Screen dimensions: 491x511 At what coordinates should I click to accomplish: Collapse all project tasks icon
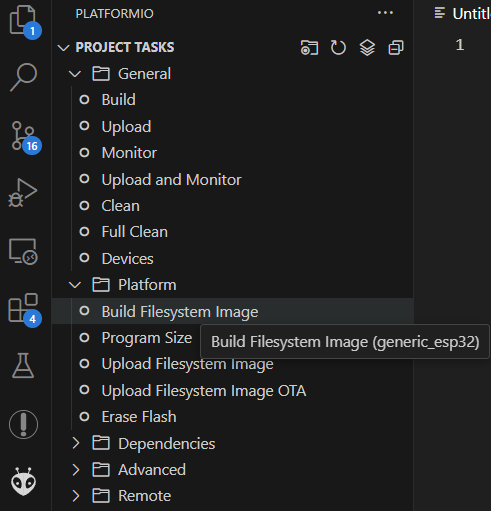click(396, 48)
